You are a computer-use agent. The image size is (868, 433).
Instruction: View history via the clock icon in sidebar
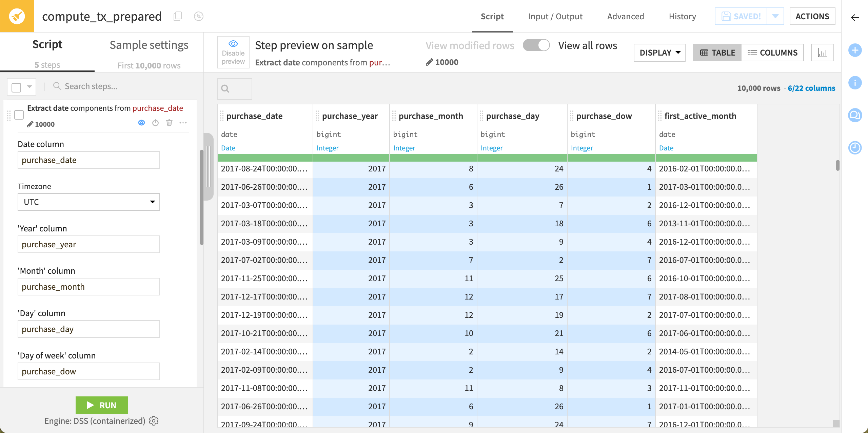point(855,147)
